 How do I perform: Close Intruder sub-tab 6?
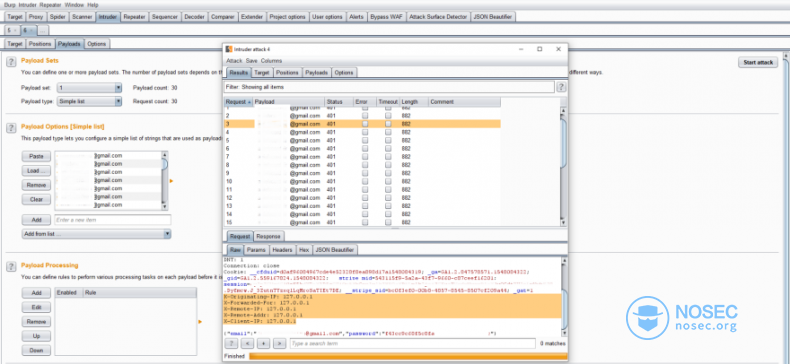(x=31, y=30)
